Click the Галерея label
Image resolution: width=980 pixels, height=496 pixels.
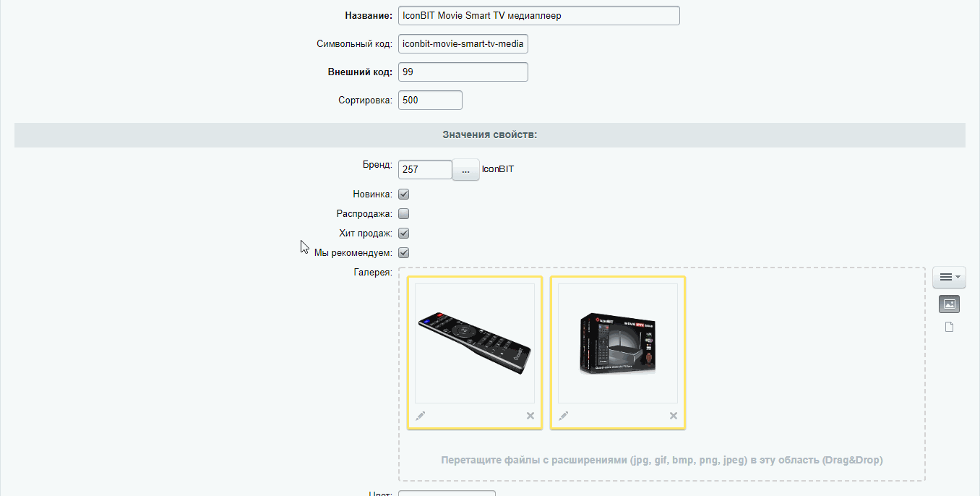click(x=374, y=273)
